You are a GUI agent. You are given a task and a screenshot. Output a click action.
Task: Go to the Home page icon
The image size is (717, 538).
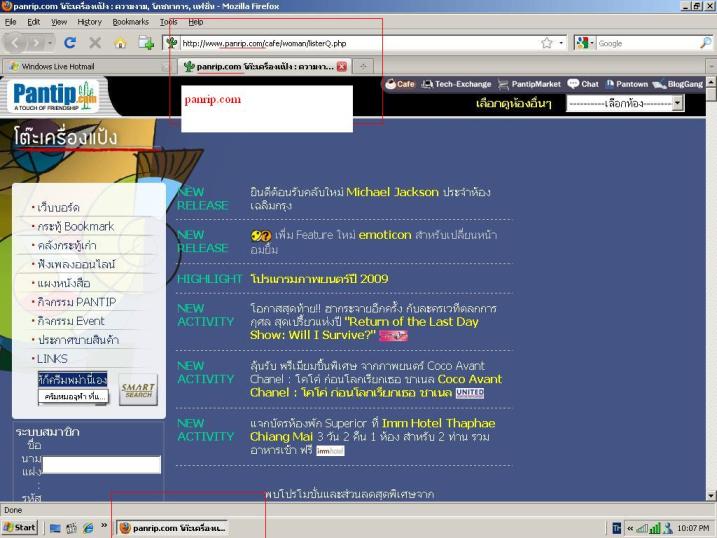(x=120, y=43)
